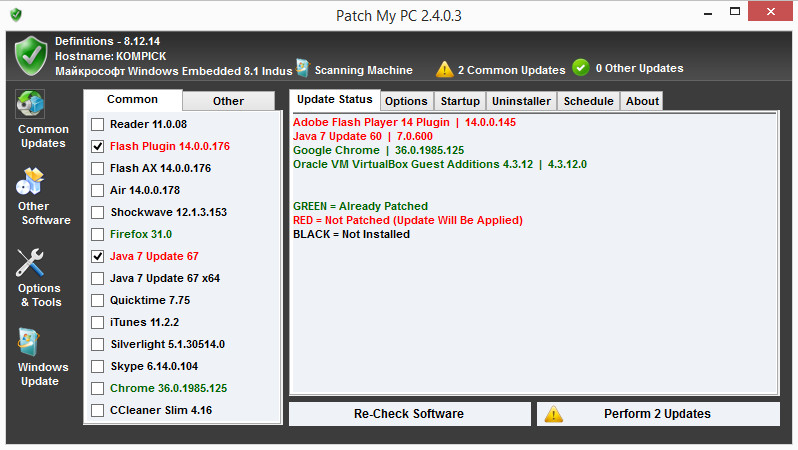This screenshot has width=798, height=450.
Task: Tick the iTunes 11.2.2 checkbox
Action: tap(97, 322)
